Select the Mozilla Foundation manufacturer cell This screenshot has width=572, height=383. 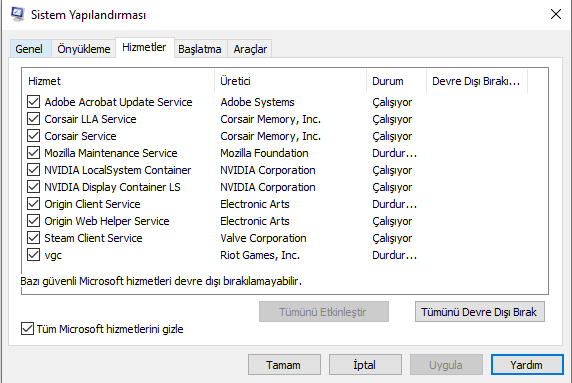[x=264, y=153]
